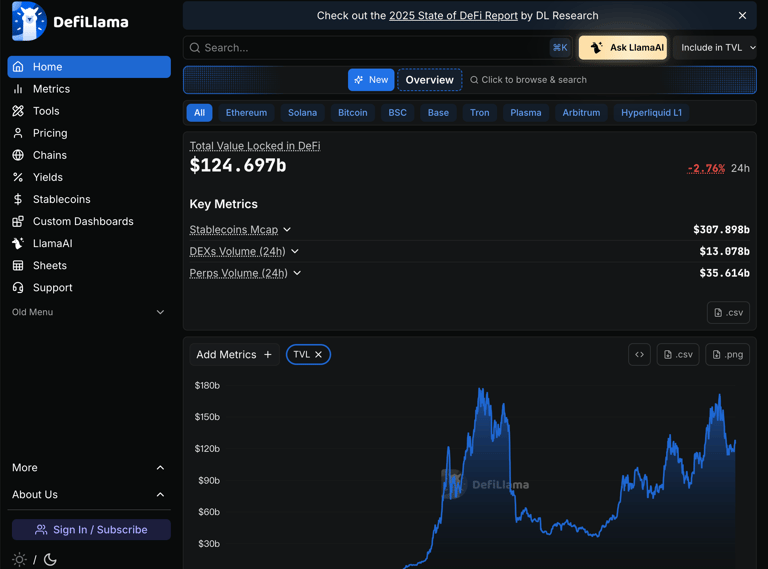Filter by Plasma chain
This screenshot has height=569, width=768.
click(526, 113)
